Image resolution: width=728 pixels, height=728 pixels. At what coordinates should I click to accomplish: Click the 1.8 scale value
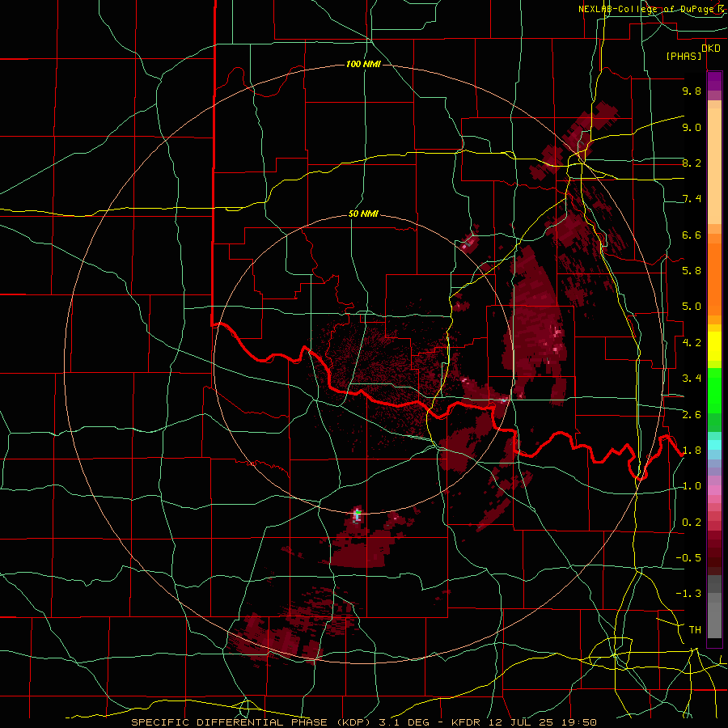692,450
